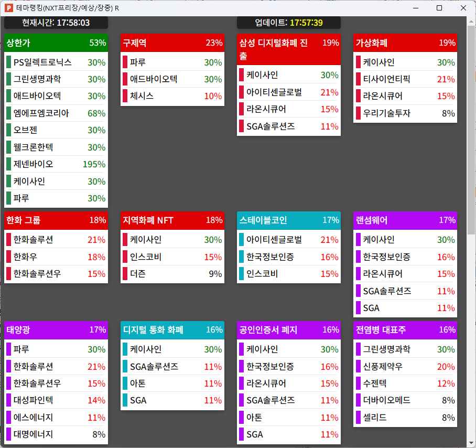The image size is (476, 448).
Task: Select the green 상한가 theme header
Action: pyautogui.click(x=56, y=43)
